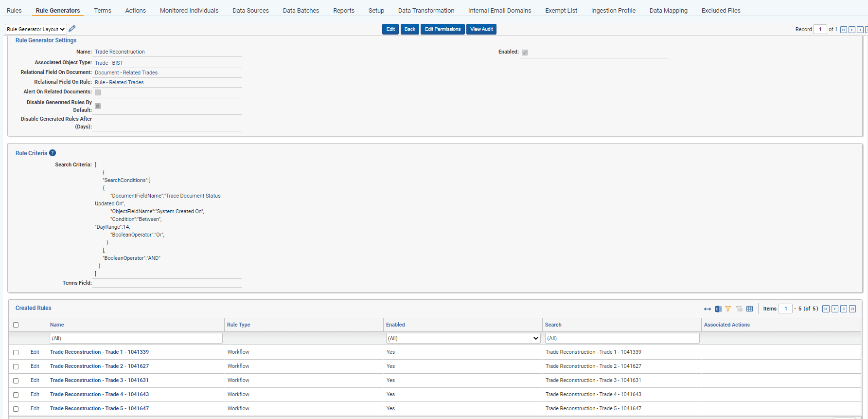Go to the next record in the Record navigator
The width and height of the screenshot is (868, 419).
[860, 30]
